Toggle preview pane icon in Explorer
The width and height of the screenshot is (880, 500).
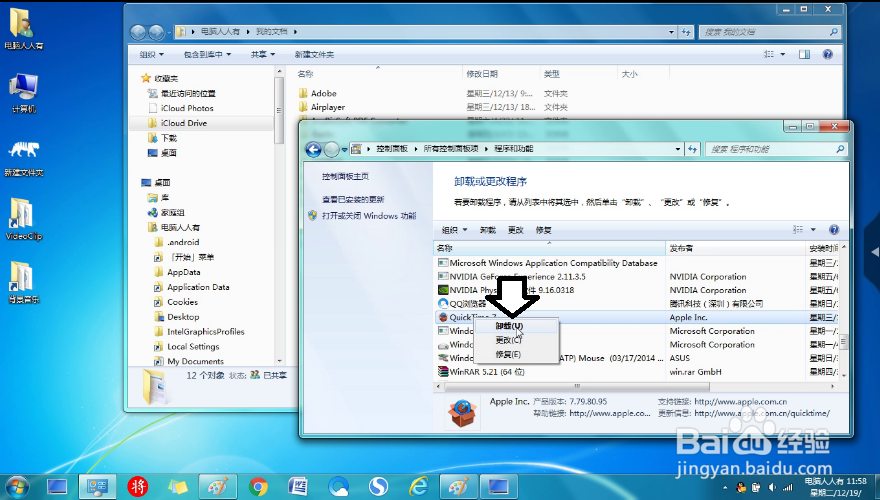(804, 54)
